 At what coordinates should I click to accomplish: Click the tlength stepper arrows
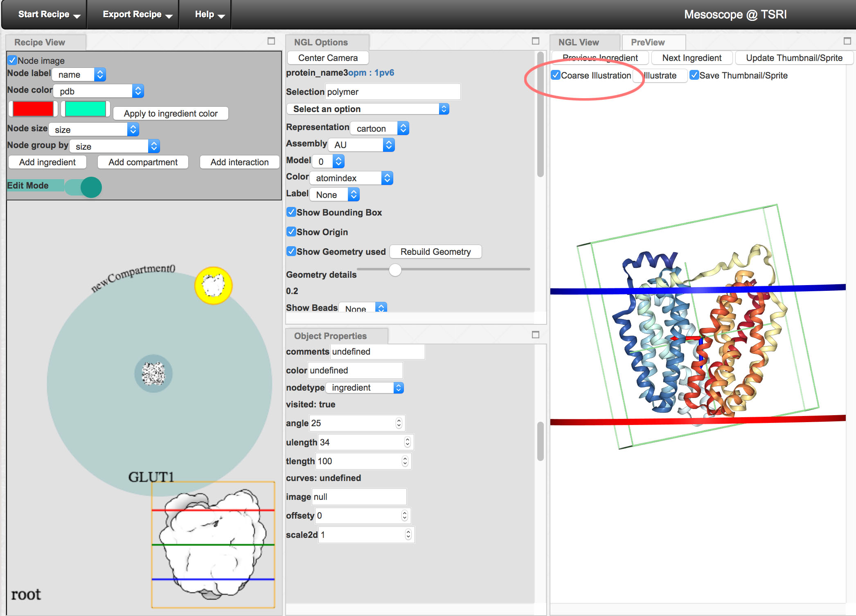coord(405,461)
